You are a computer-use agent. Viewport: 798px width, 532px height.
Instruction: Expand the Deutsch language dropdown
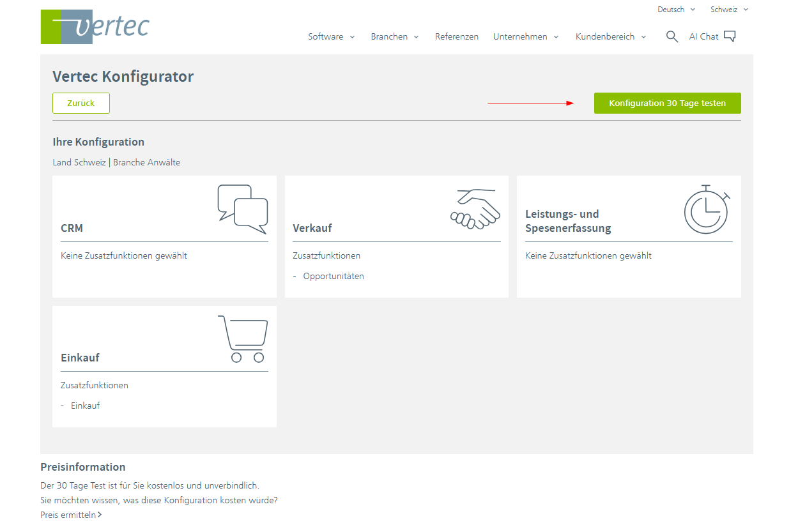tap(677, 10)
